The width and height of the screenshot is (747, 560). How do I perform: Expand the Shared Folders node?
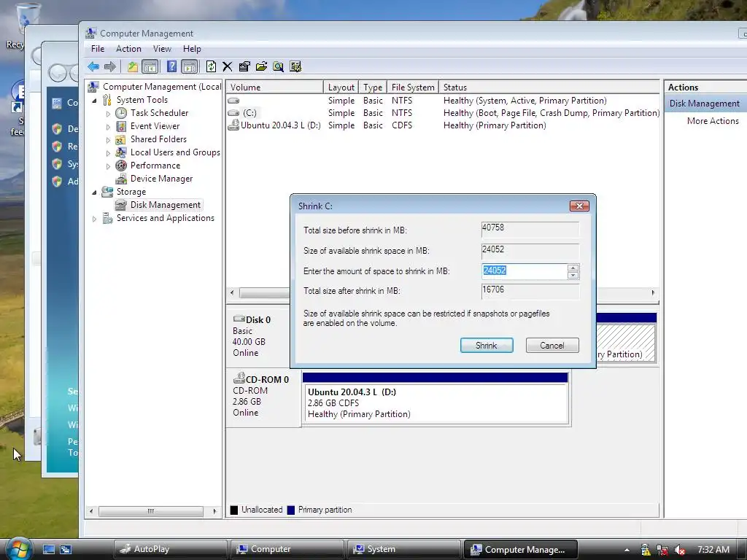pos(108,140)
